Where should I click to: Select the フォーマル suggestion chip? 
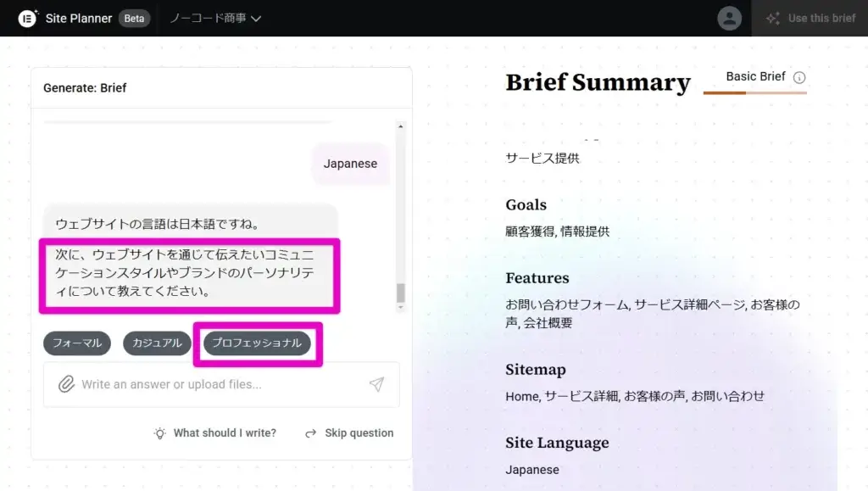tap(77, 343)
